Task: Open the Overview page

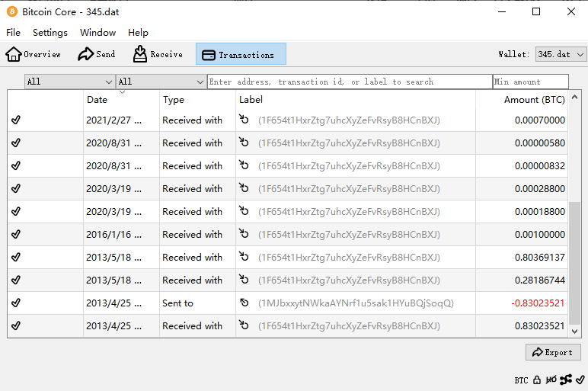Action: [34, 54]
